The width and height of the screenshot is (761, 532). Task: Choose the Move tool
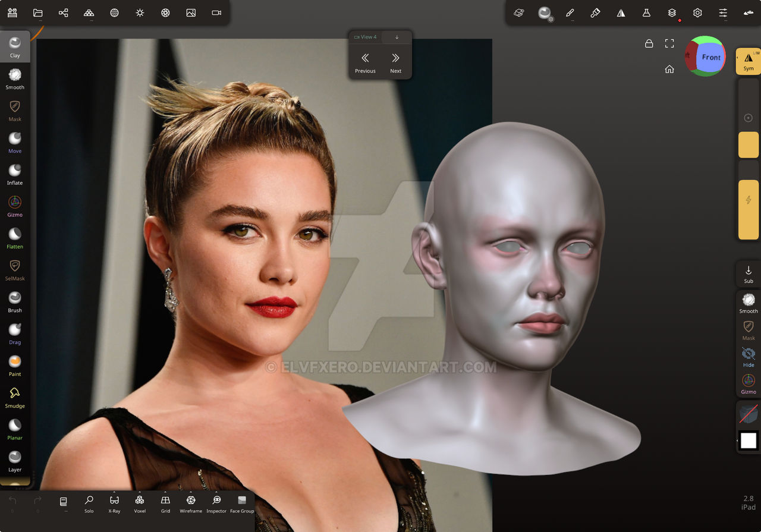pyautogui.click(x=15, y=142)
